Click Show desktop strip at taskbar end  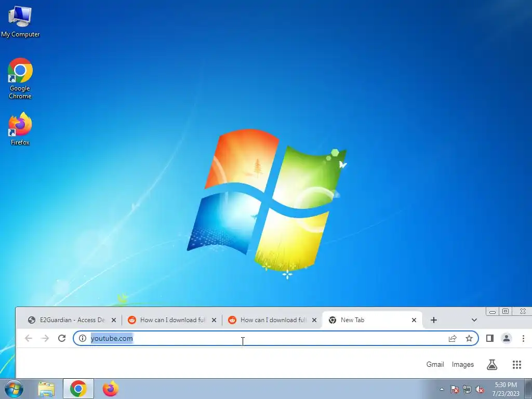point(528,389)
